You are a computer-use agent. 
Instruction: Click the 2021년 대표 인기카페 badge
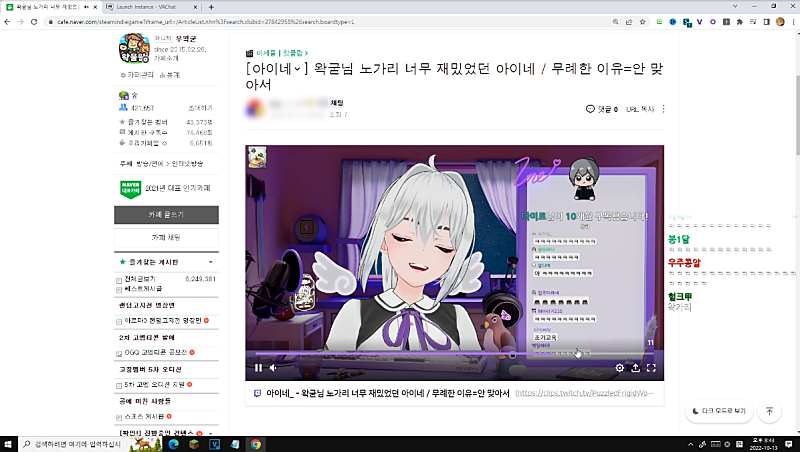(x=166, y=188)
